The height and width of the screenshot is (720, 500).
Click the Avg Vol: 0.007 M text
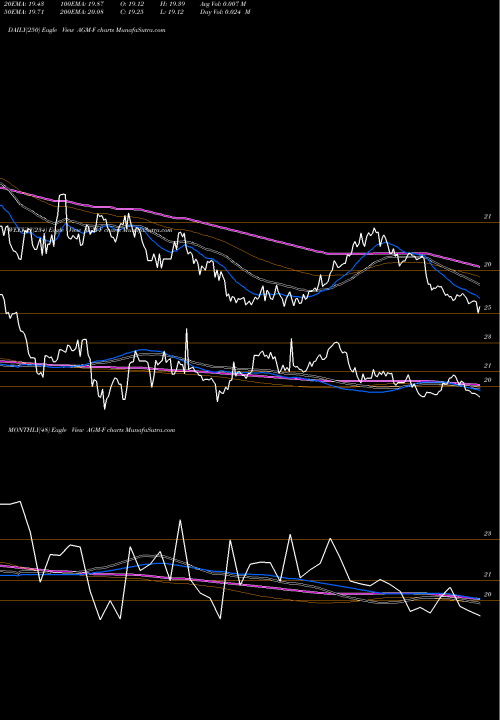(x=223, y=4)
